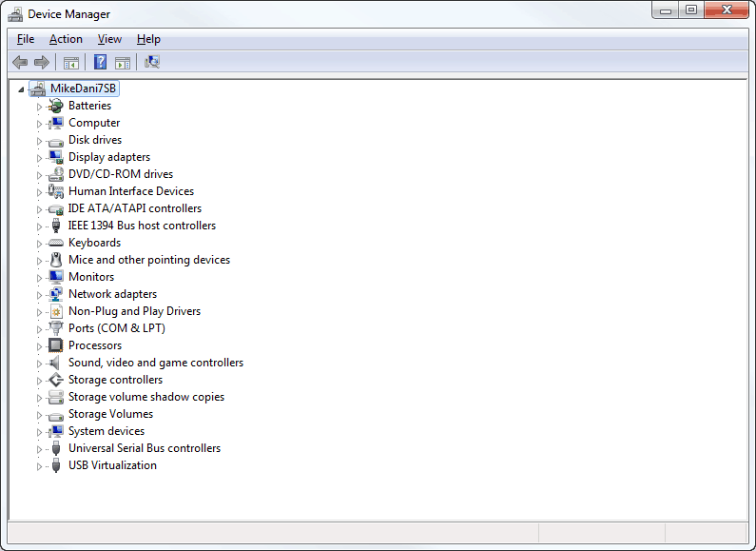The height and width of the screenshot is (551, 756).
Task: Click the Sound controllers speaker icon
Action: 55,363
